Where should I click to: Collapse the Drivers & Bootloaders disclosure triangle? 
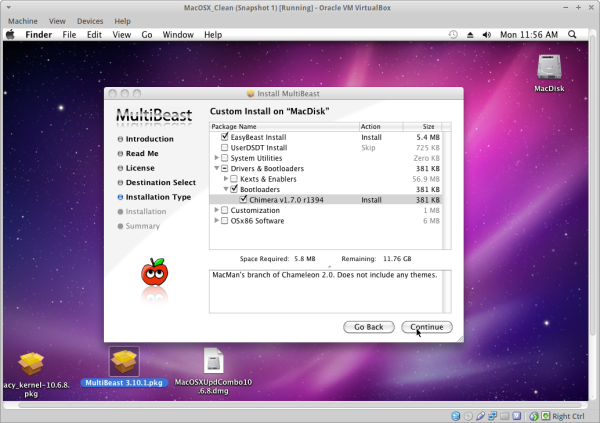217,168
